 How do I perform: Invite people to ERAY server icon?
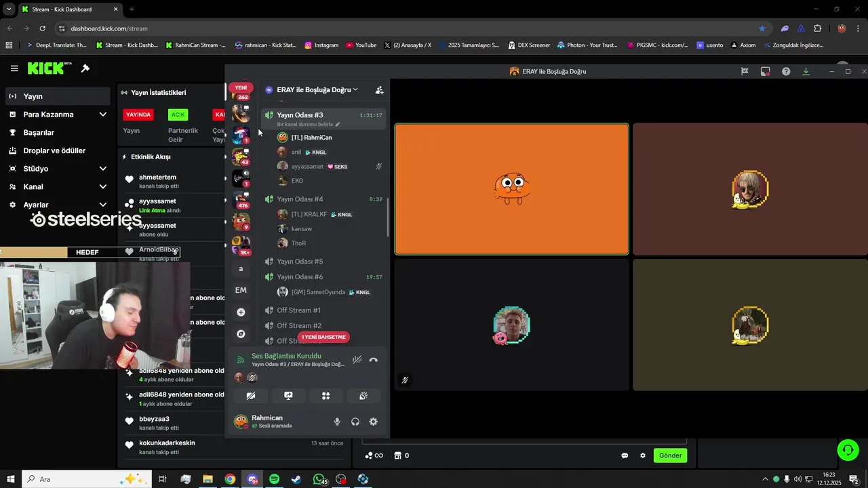click(x=379, y=90)
